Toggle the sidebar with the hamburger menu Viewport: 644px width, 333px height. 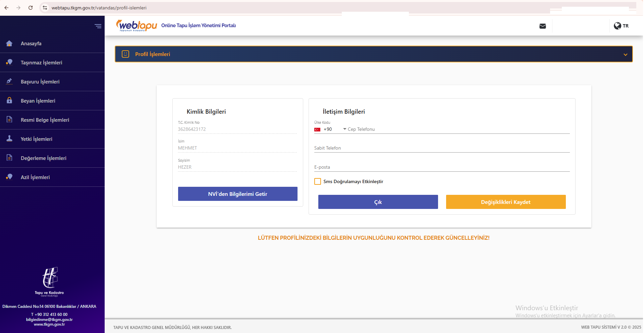(98, 26)
